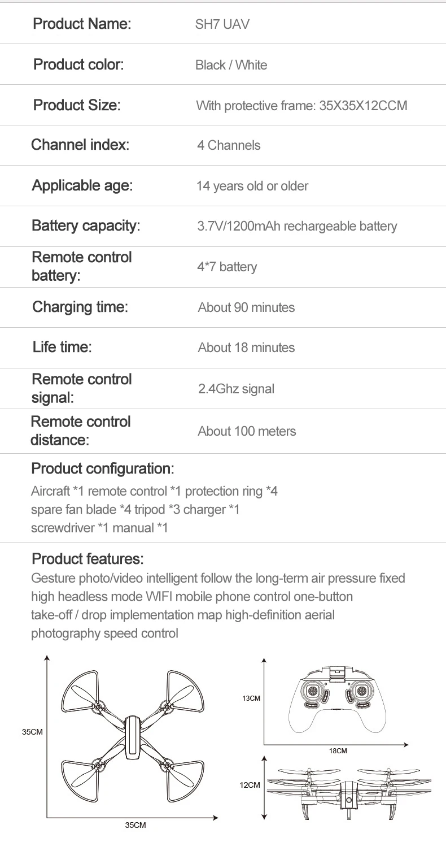The image size is (446, 868).
Task: Click the 12CM height label
Action: (250, 785)
